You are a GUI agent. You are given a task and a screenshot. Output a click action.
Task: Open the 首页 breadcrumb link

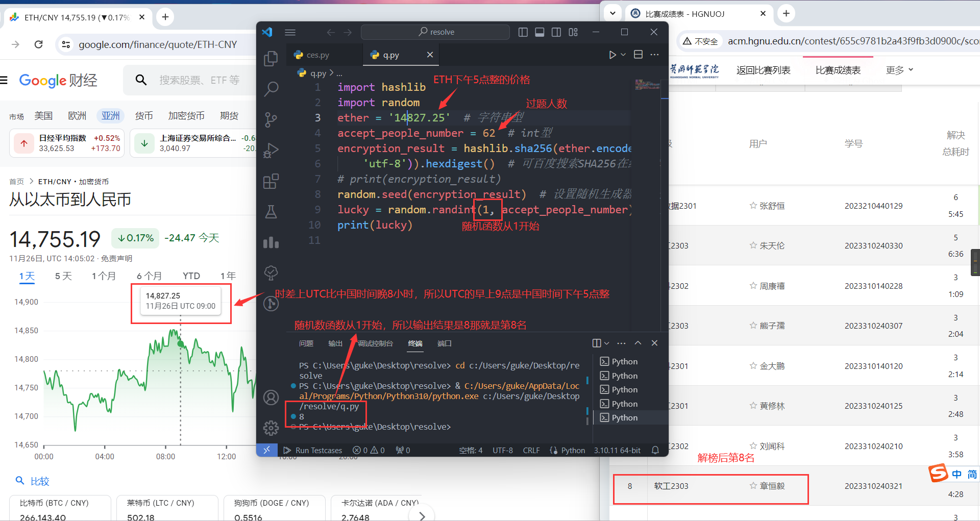click(16, 182)
